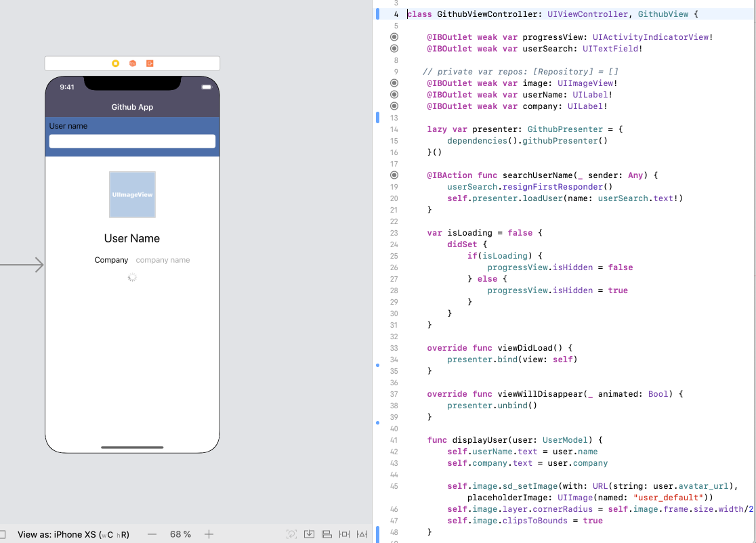Click the company outlet connection circle
756x543 pixels.
394,106
